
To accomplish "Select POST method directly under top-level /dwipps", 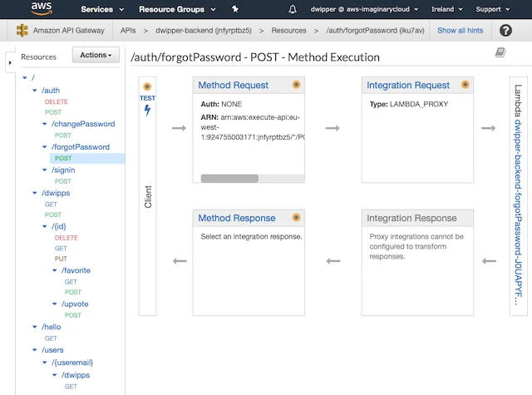I will pos(53,215).
